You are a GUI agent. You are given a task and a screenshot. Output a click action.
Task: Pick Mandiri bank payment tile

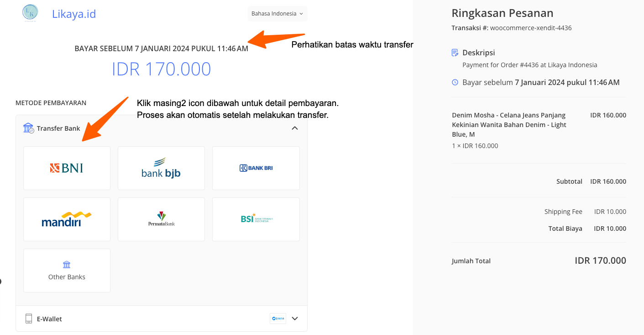coord(67,219)
